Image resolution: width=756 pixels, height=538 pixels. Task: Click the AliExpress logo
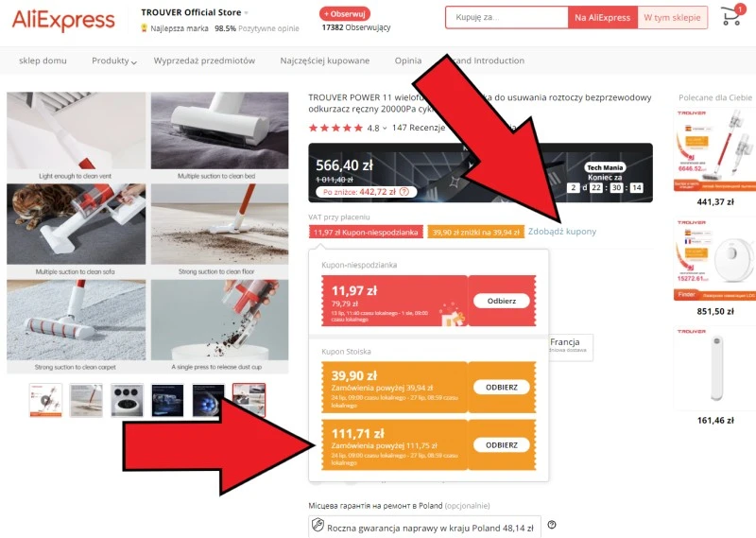pos(63,20)
